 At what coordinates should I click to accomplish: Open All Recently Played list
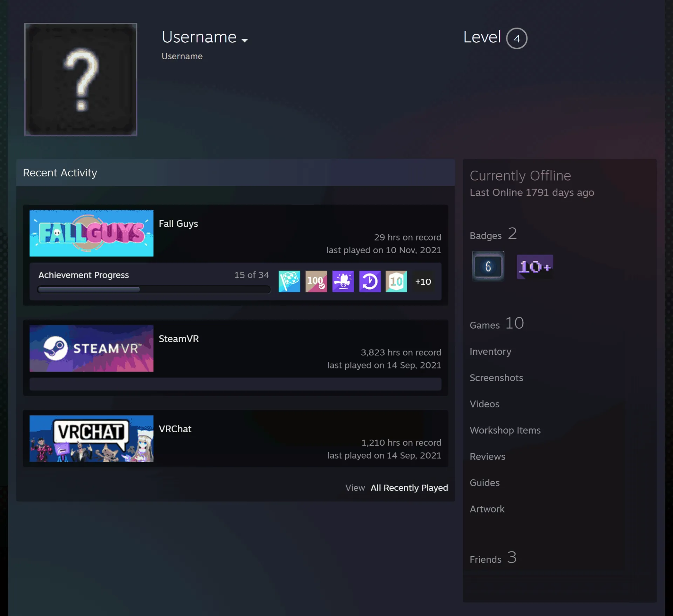tap(409, 488)
